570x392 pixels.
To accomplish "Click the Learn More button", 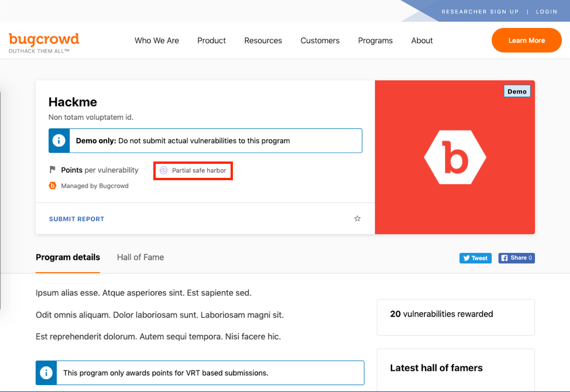I will pos(526,40).
